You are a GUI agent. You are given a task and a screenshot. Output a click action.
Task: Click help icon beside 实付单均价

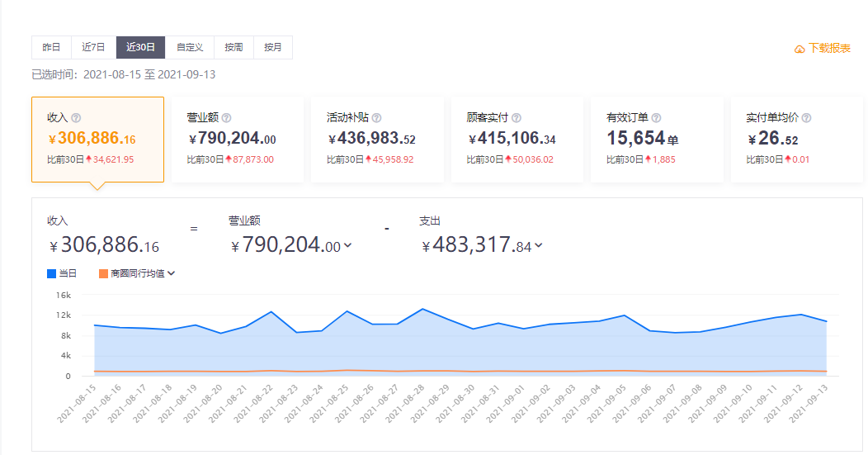806,118
